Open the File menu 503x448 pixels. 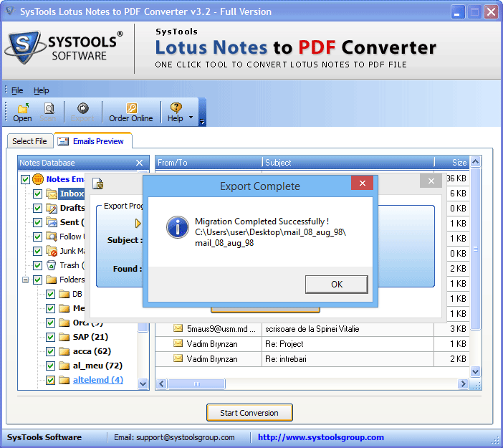[x=17, y=90]
